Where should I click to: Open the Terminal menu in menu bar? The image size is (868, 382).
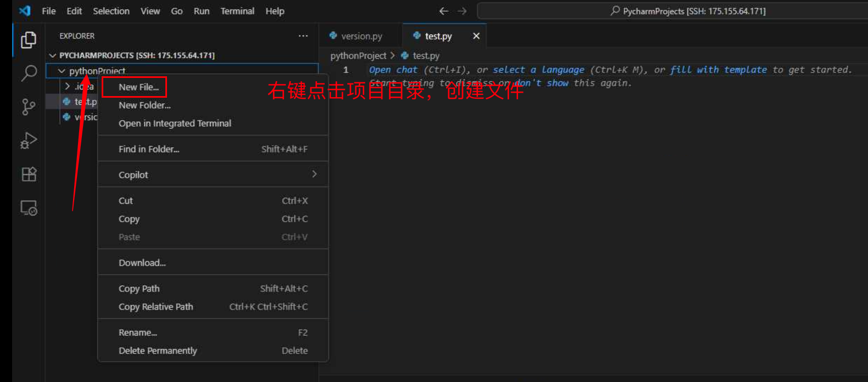(237, 11)
